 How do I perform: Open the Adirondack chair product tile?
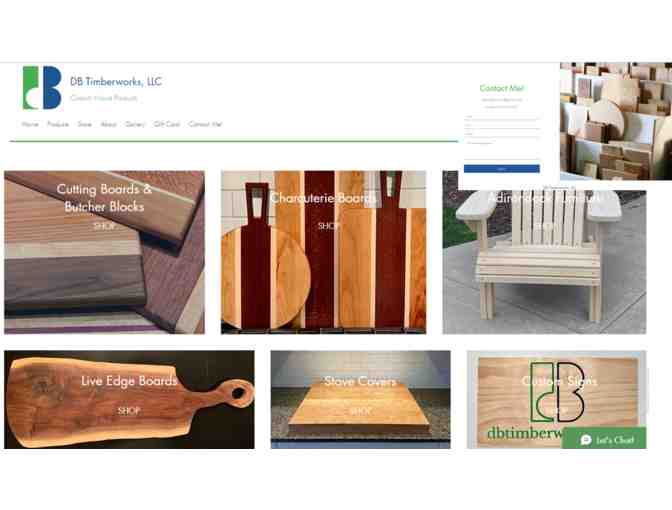point(544,252)
